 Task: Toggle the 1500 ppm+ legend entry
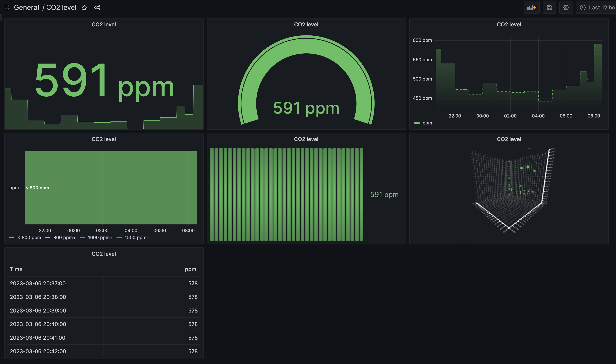[137, 237]
